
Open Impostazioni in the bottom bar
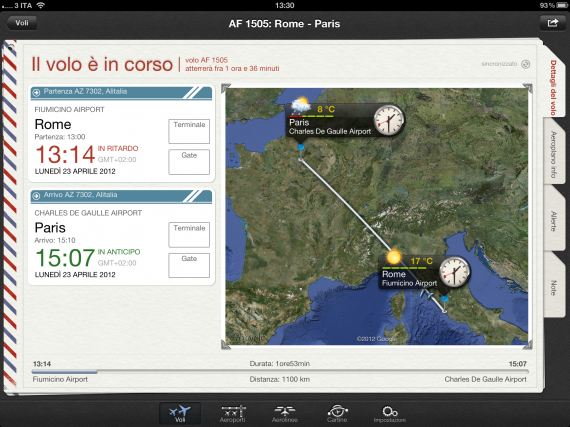389,414
